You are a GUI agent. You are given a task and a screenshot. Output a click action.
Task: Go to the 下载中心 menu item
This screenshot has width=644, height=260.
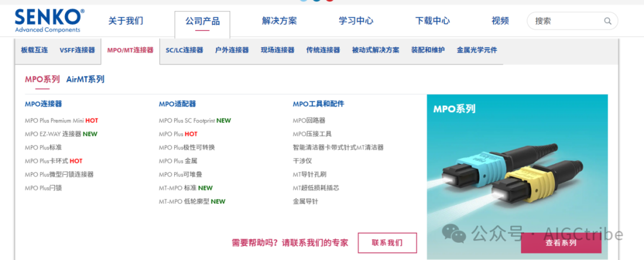pyautogui.click(x=432, y=21)
